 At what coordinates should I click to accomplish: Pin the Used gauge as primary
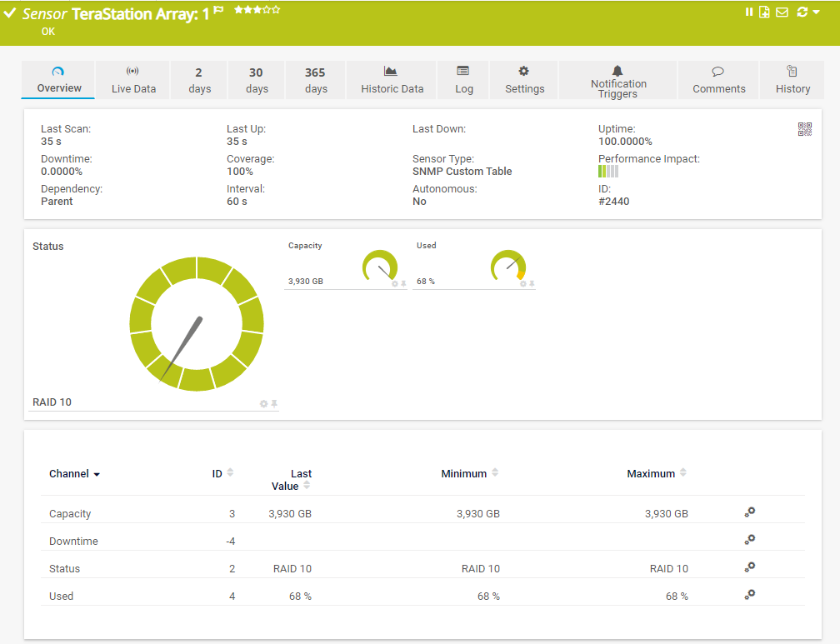point(532,284)
